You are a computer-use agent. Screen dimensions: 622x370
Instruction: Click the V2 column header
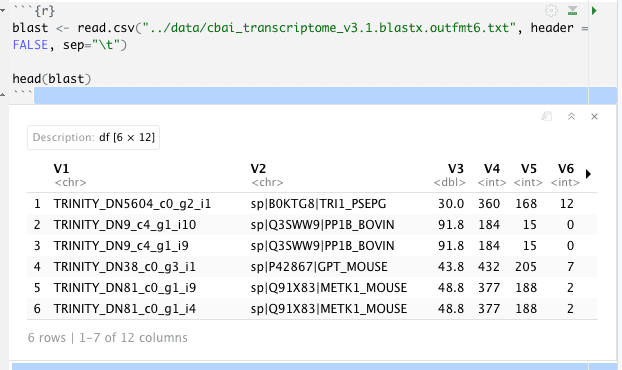click(258, 169)
